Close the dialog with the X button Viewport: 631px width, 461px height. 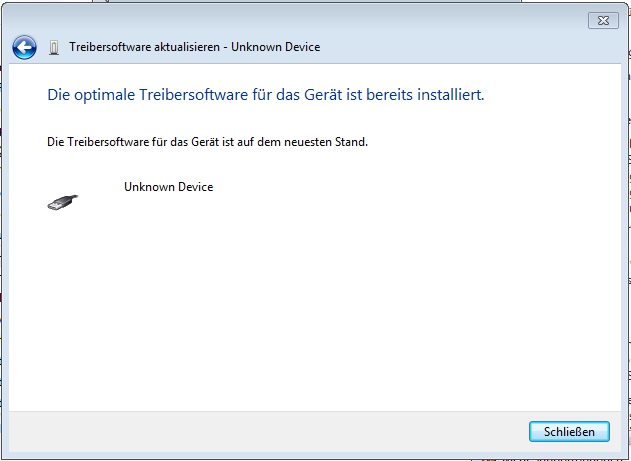(603, 21)
